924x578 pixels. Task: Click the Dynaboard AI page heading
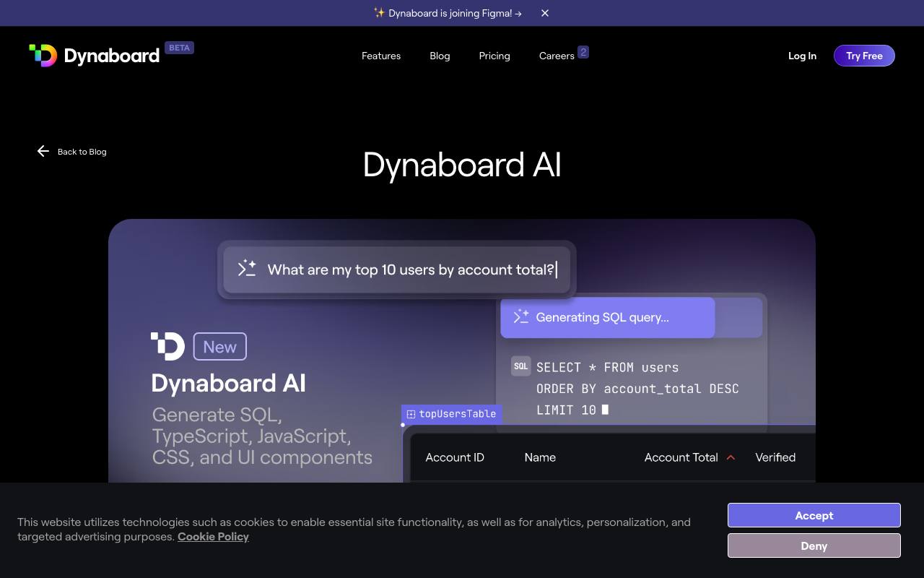tap(462, 165)
